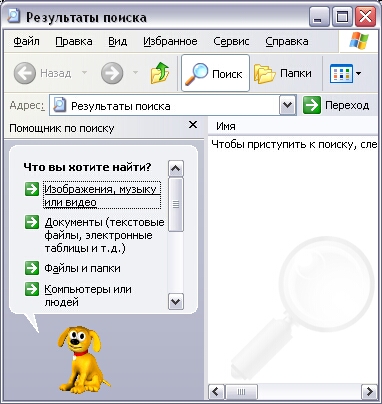Image resolution: width=382 pixels, height=404 pixels.
Task: Click green arrow next to Изображения
Action: click(32, 189)
